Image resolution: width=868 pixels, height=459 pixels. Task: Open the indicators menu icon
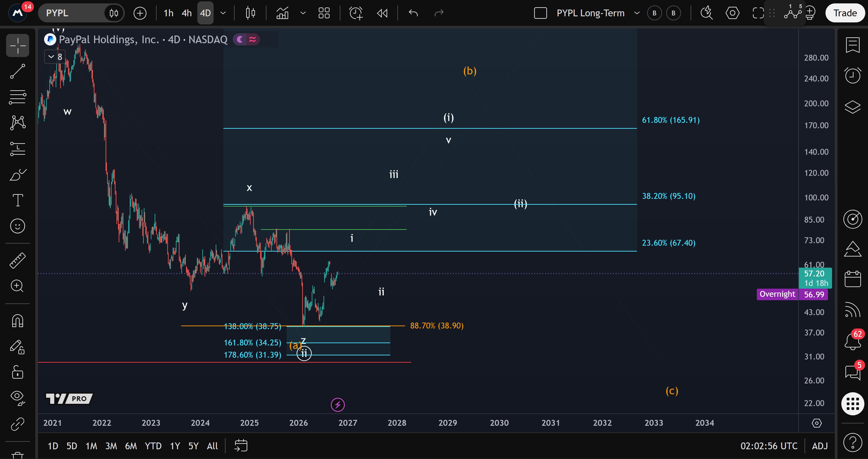282,13
